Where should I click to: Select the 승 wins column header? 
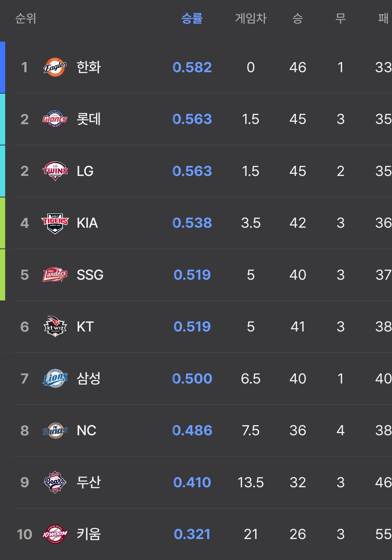pyautogui.click(x=298, y=19)
